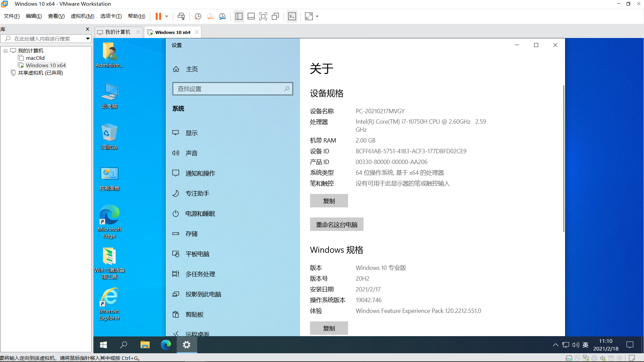Open the 查看(V) menu

pos(56,16)
